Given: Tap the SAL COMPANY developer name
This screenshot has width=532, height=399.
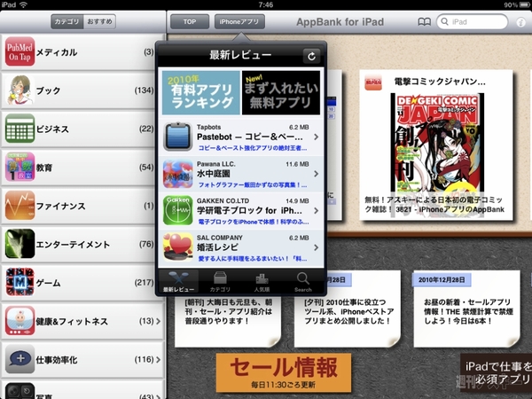Looking at the screenshot, I should tap(220, 238).
